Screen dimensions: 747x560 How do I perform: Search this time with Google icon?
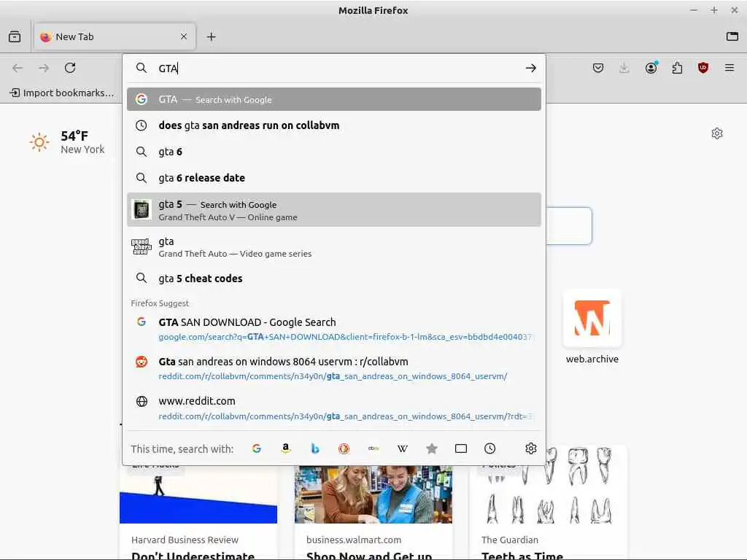point(257,448)
